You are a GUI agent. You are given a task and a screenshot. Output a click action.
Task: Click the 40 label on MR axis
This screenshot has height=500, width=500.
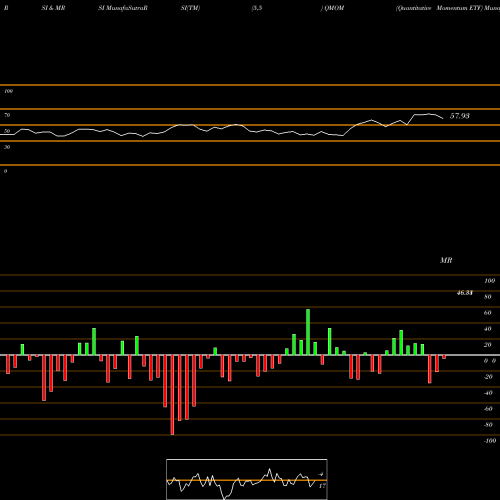click(488, 329)
